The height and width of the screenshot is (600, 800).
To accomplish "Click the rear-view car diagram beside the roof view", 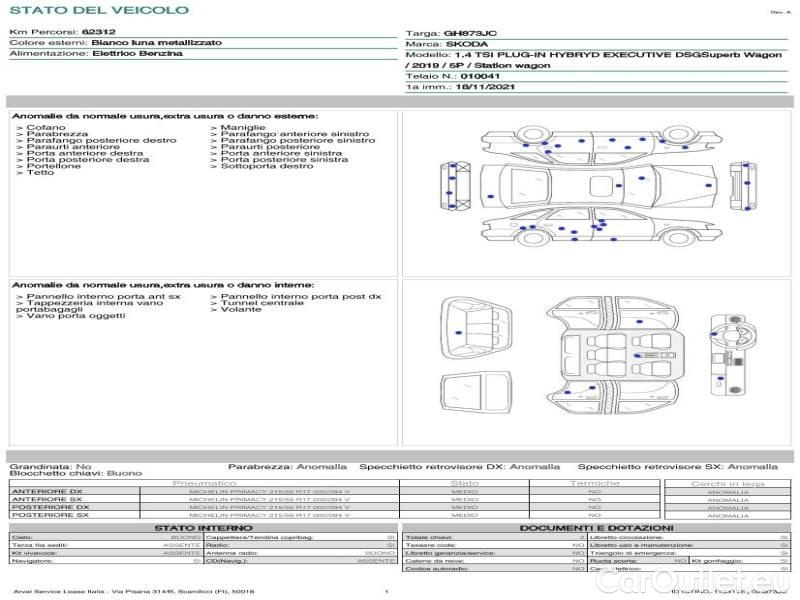I will [743, 186].
